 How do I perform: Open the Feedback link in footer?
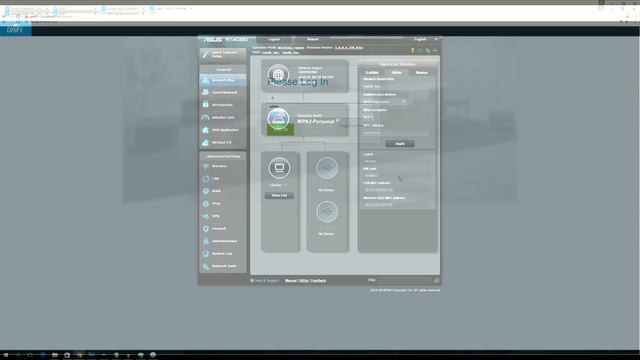tap(318, 281)
